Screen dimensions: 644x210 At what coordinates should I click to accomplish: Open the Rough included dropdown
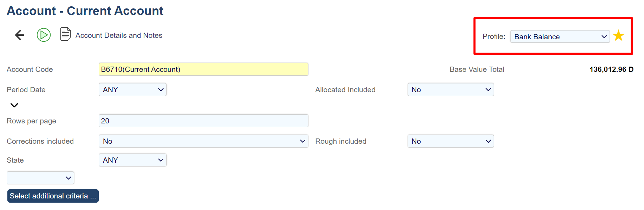click(x=450, y=141)
